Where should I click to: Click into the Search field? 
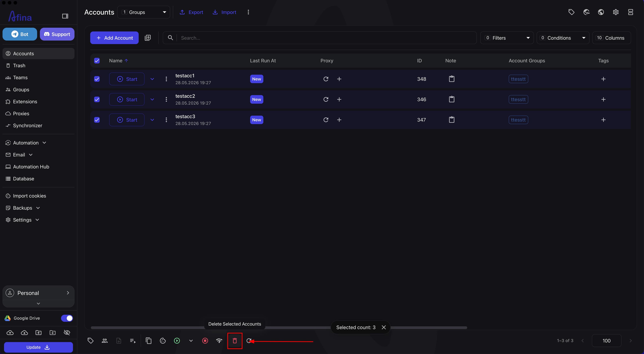319,38
